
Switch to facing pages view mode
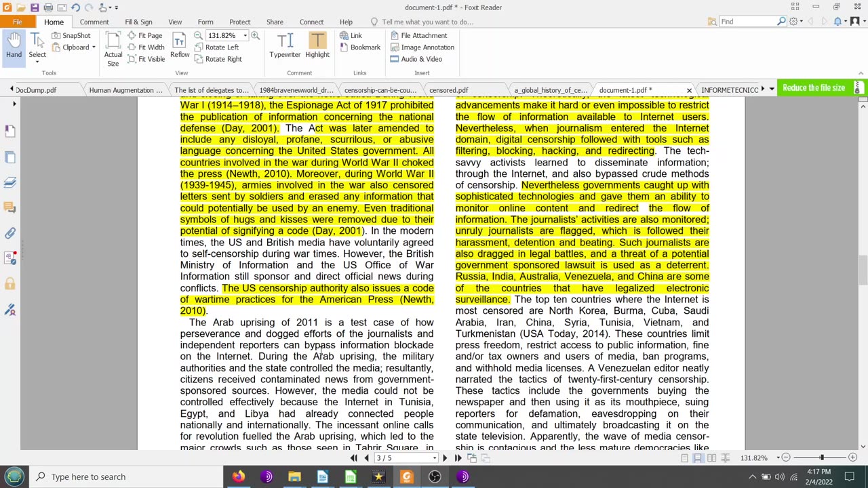pos(711,458)
